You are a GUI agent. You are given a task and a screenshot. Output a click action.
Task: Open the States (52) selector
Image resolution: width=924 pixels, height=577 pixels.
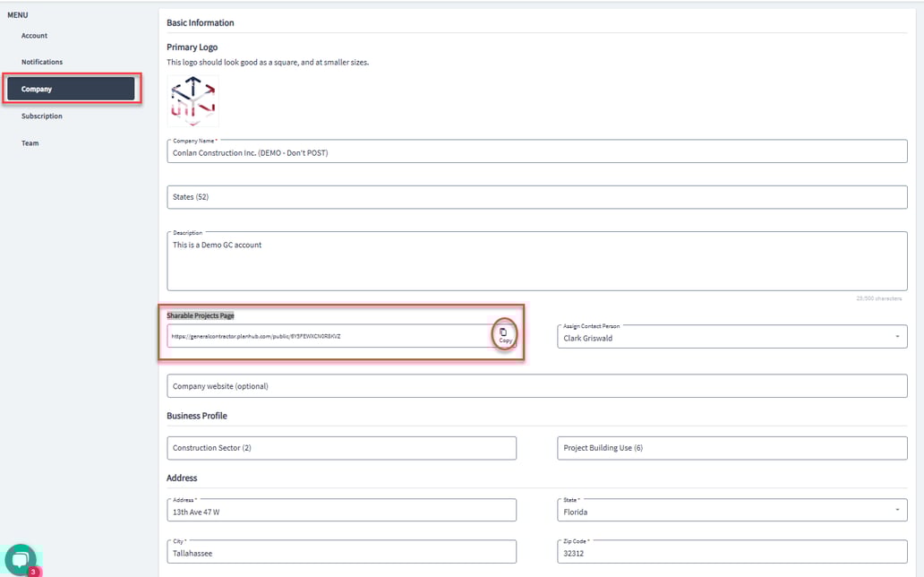536,196
